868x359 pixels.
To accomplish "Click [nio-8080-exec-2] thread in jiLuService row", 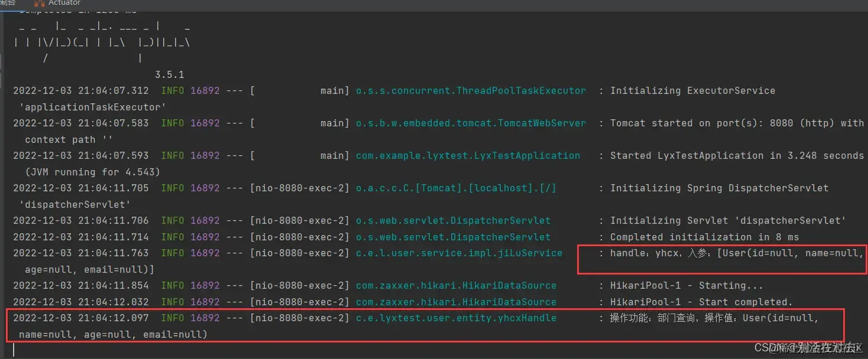I will [x=300, y=253].
